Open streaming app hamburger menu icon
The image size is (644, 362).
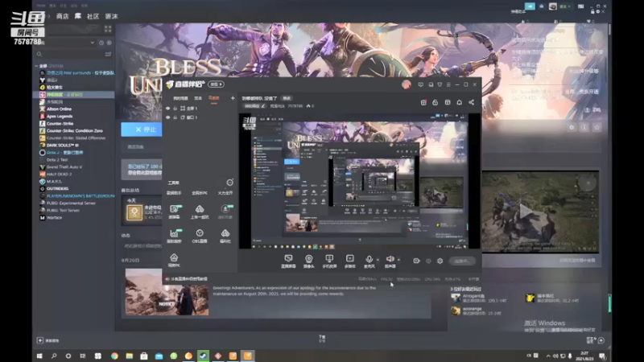click(448, 84)
